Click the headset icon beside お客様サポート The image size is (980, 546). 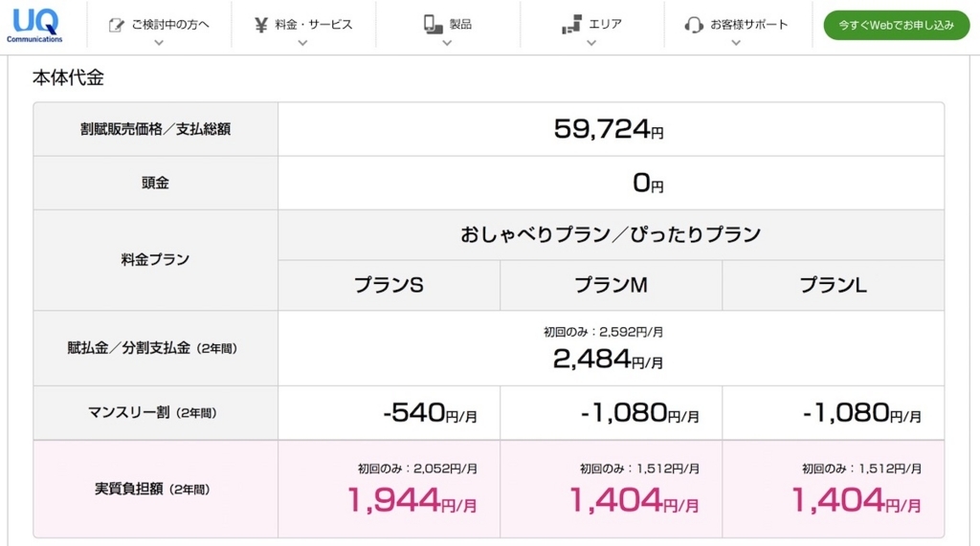[x=695, y=25]
